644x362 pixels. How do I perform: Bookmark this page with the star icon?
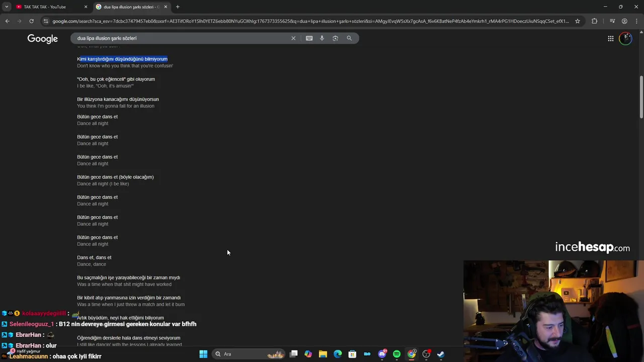[578, 21]
